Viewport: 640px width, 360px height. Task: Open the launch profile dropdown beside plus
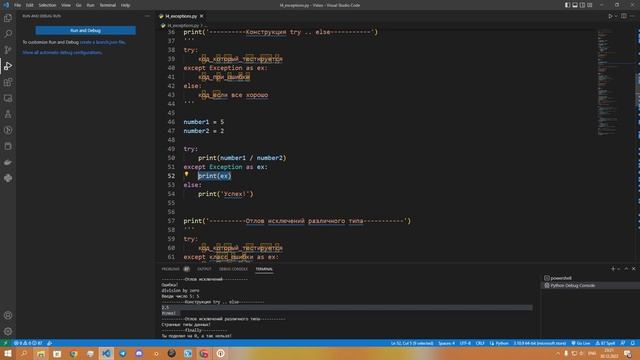click(x=618, y=269)
